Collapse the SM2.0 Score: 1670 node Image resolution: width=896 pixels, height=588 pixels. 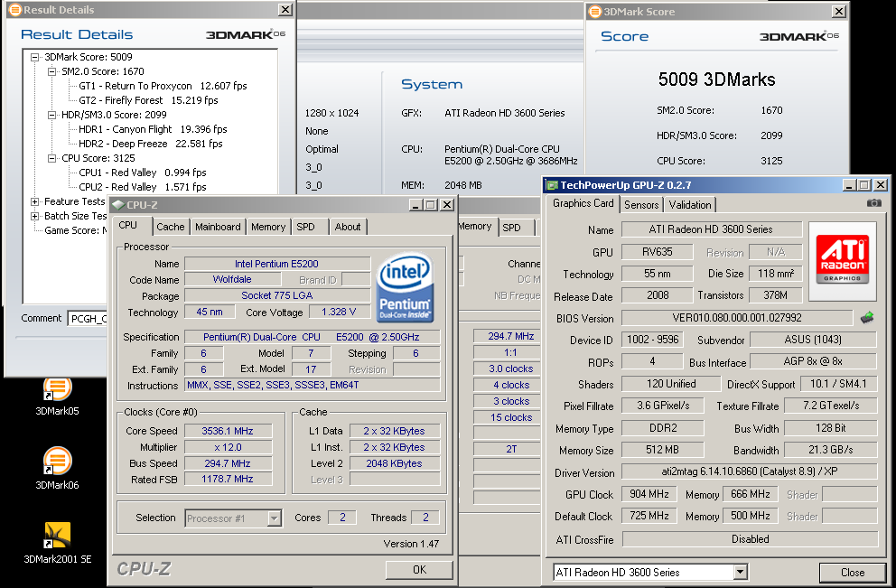pyautogui.click(x=52, y=71)
